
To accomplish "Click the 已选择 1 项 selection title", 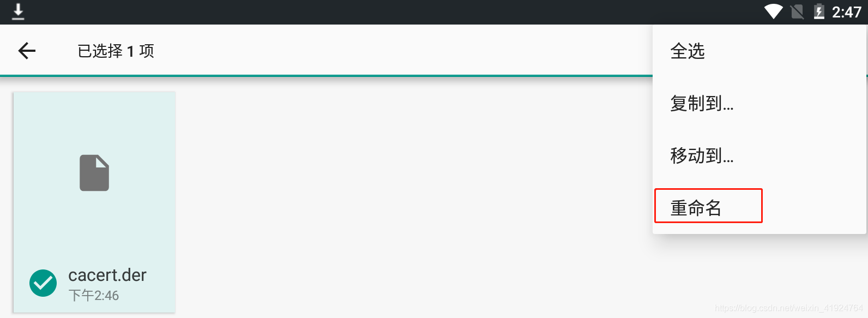I will pos(116,51).
